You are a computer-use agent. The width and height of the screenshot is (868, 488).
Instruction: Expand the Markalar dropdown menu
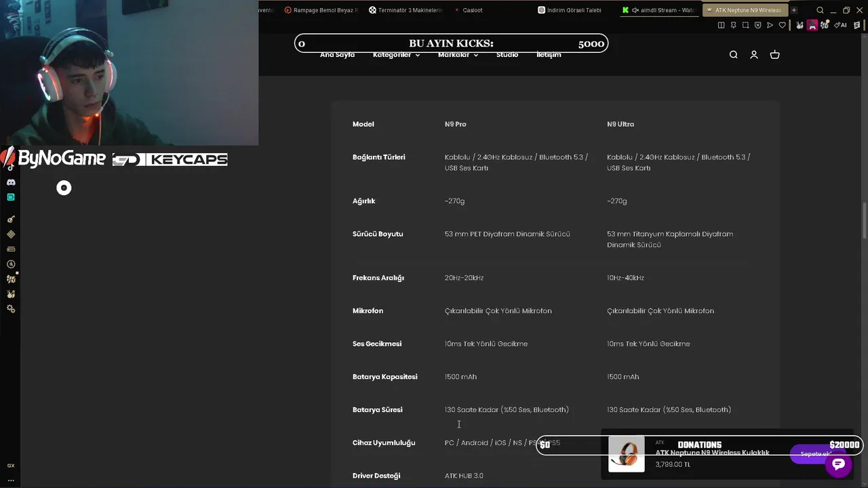(458, 55)
